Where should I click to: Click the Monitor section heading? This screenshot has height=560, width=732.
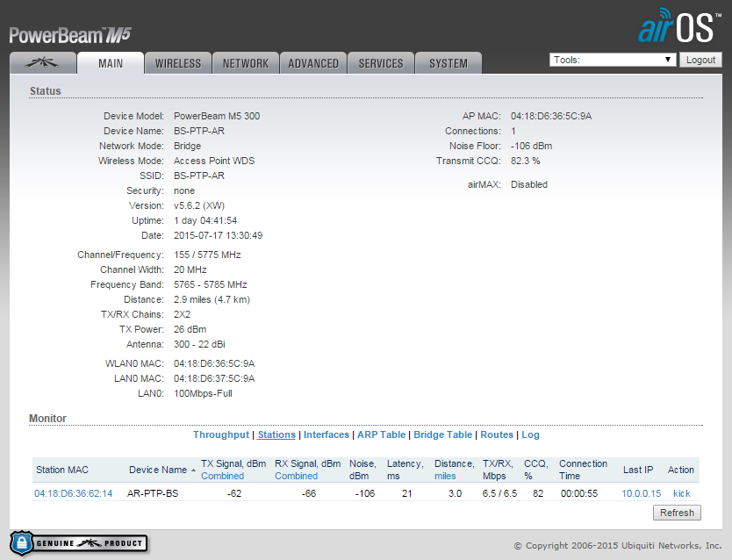pos(47,418)
